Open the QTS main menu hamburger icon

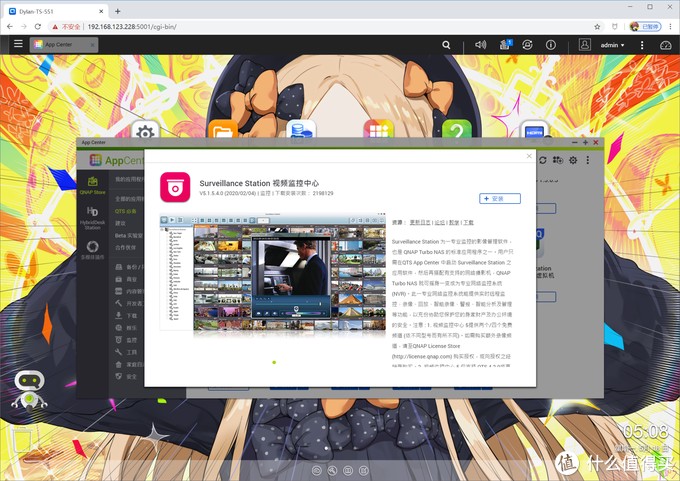coord(18,43)
